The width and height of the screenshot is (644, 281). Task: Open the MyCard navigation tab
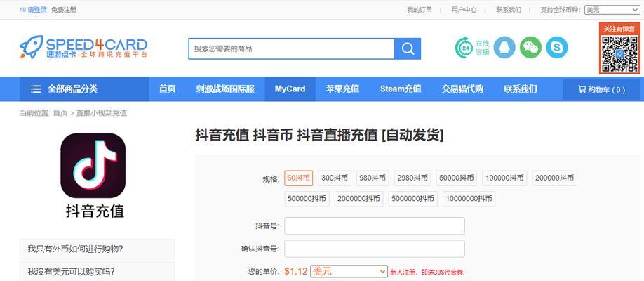pos(290,89)
